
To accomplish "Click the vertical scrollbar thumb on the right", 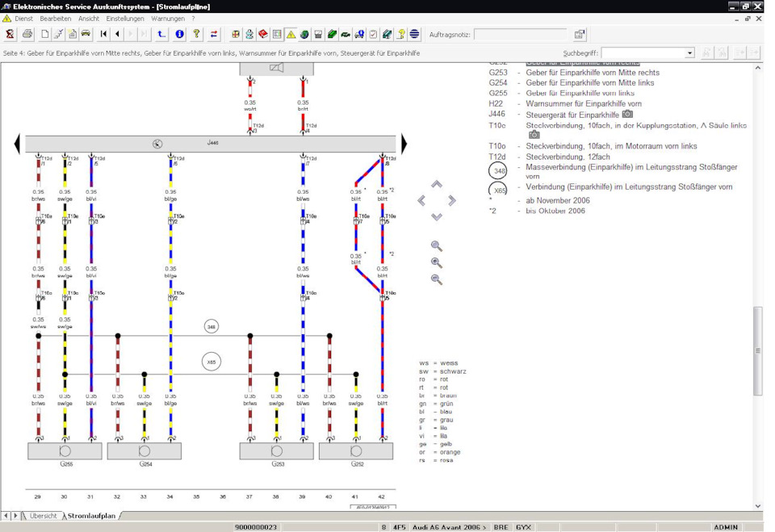I will click(757, 350).
